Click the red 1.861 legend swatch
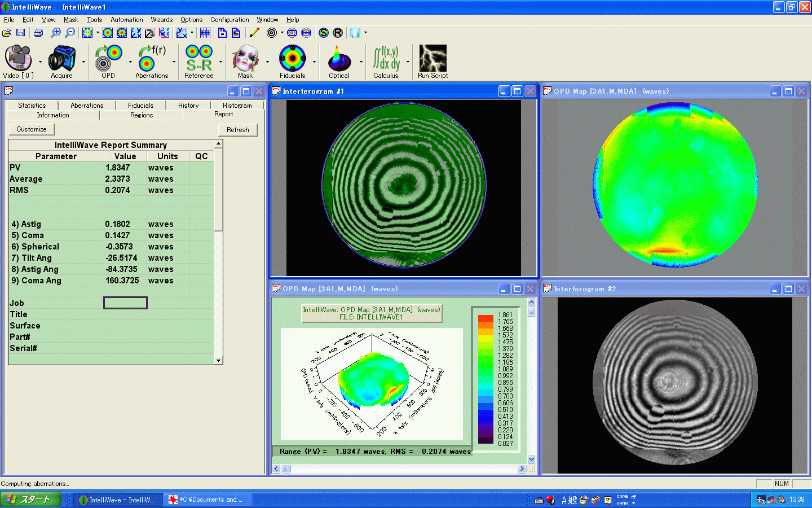This screenshot has width=812, height=508. click(x=486, y=318)
